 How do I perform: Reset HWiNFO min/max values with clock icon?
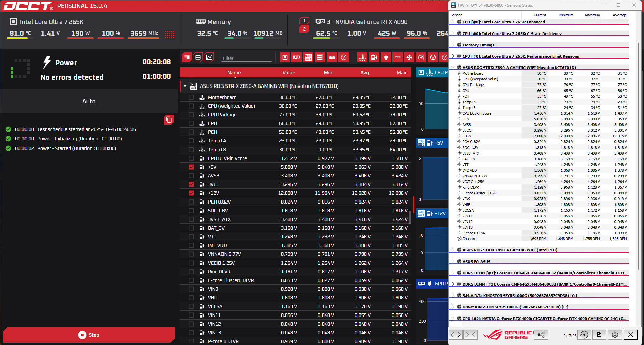pos(584,335)
